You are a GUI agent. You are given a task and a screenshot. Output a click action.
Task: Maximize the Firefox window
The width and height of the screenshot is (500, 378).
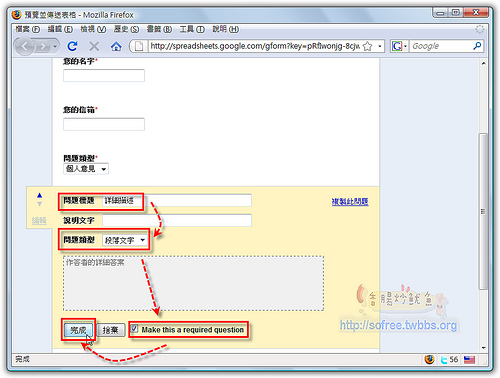(455, 13)
